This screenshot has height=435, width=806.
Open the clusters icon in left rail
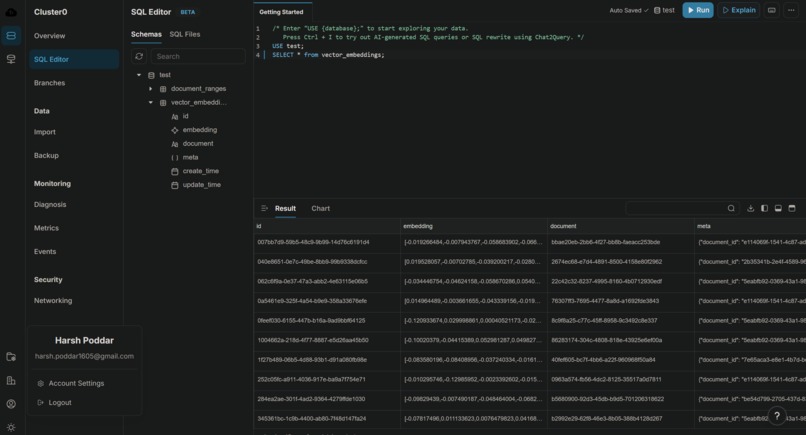11,35
